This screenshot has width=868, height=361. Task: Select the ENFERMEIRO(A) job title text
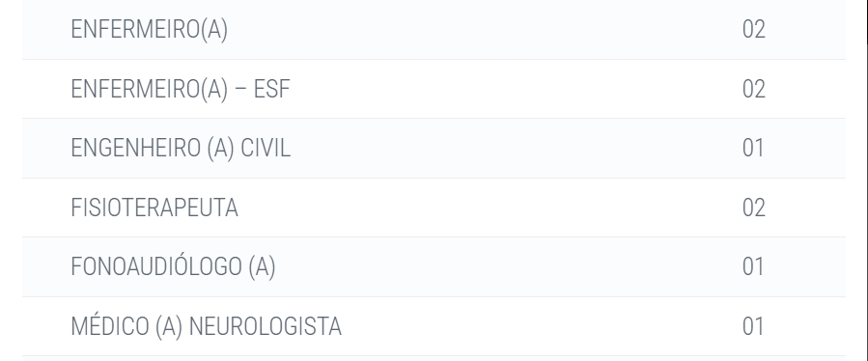point(150,29)
